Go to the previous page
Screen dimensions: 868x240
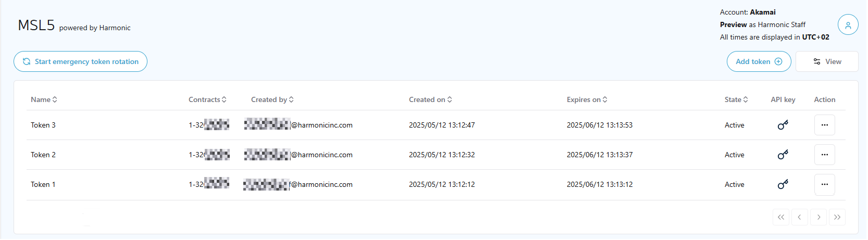point(799,217)
